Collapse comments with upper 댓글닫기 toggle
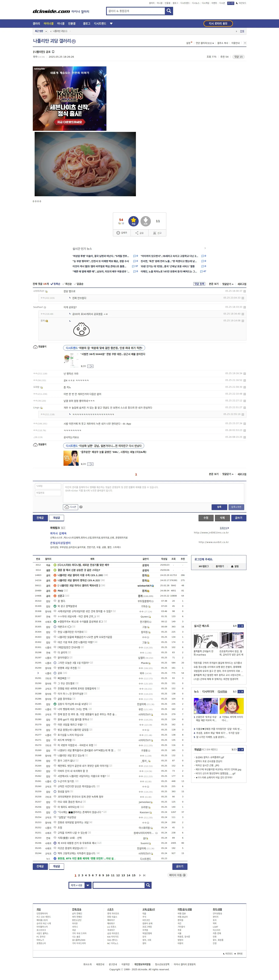The width and height of the screenshot is (279, 980). tap(228, 284)
